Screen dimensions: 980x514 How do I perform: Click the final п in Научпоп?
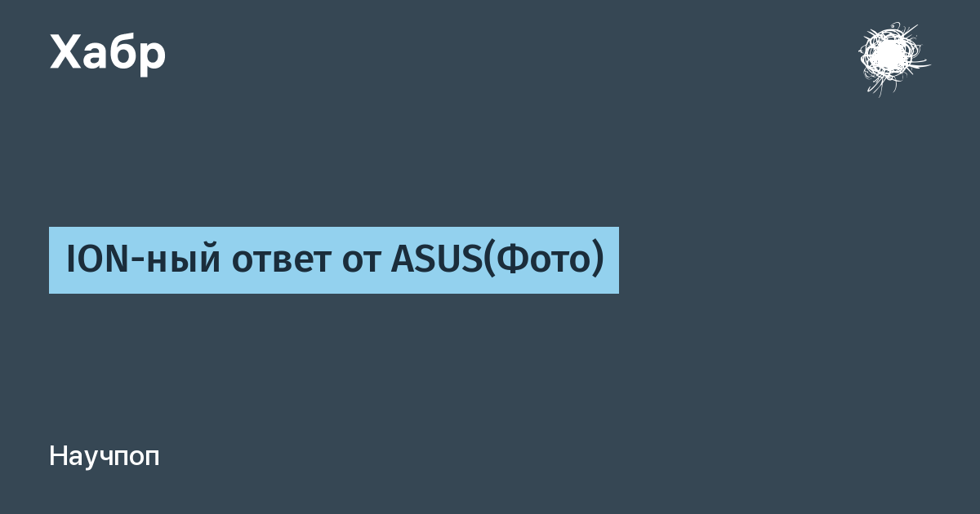[x=152, y=458]
